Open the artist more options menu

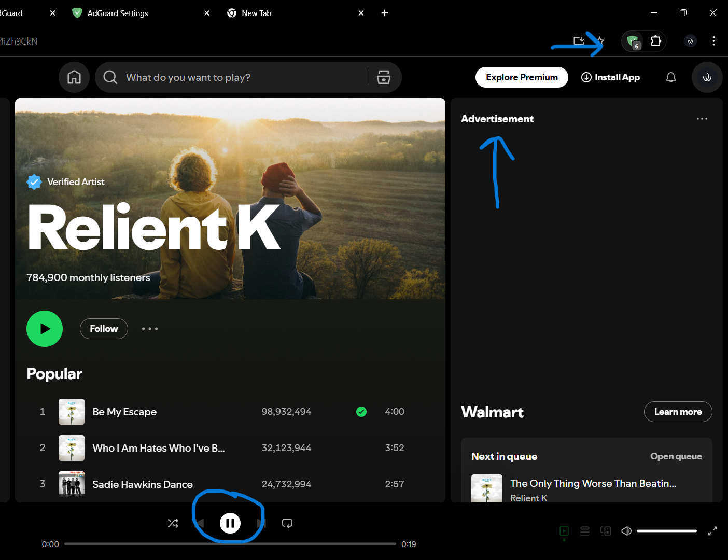click(150, 328)
